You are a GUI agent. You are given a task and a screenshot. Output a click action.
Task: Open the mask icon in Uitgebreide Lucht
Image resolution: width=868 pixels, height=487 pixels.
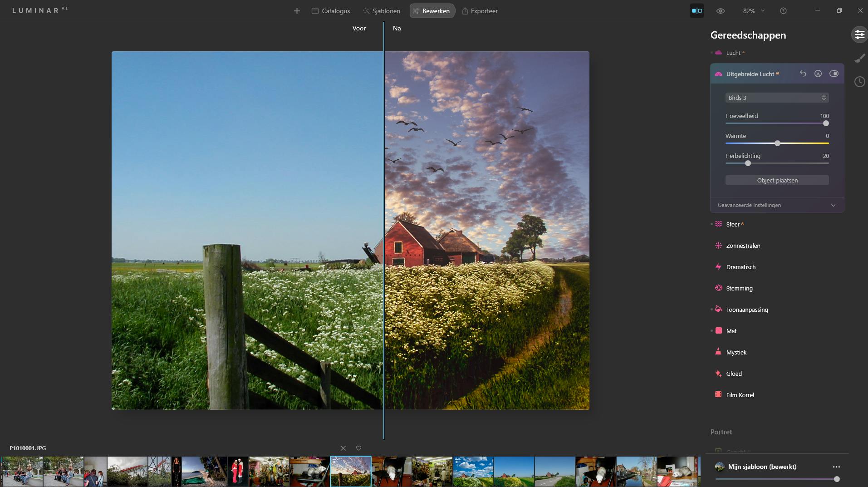(x=818, y=74)
